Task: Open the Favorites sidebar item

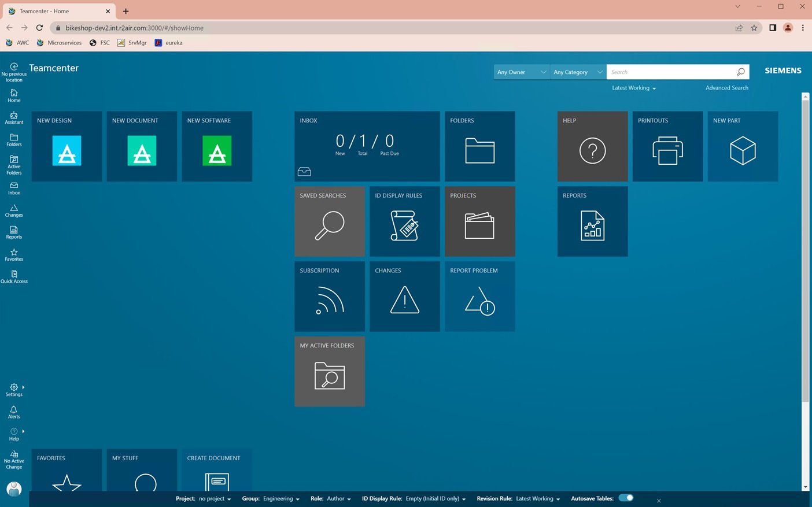Action: 13,254
